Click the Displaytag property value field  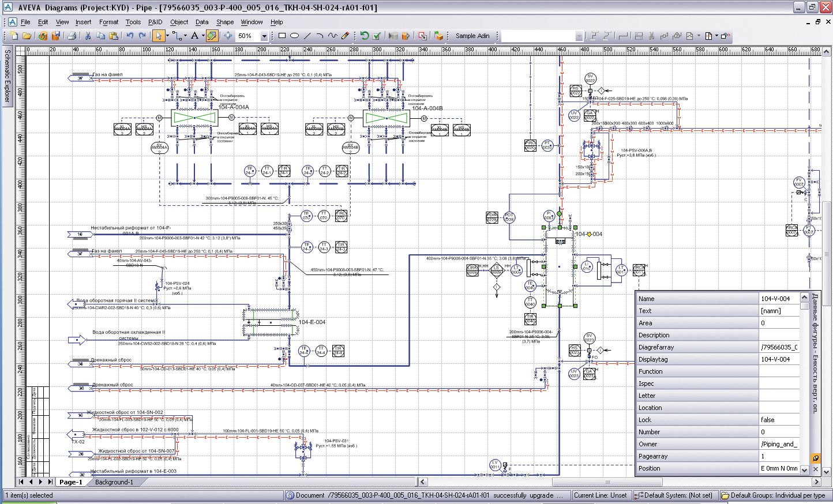point(779,359)
